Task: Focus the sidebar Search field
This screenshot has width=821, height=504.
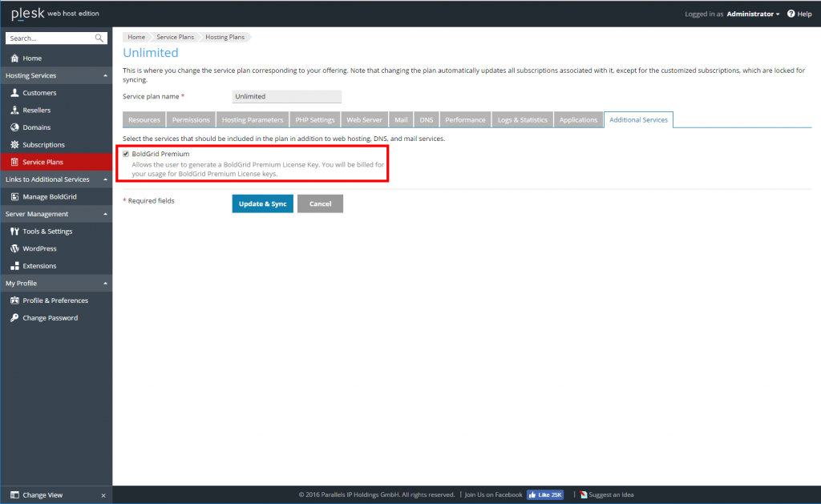Action: point(51,38)
